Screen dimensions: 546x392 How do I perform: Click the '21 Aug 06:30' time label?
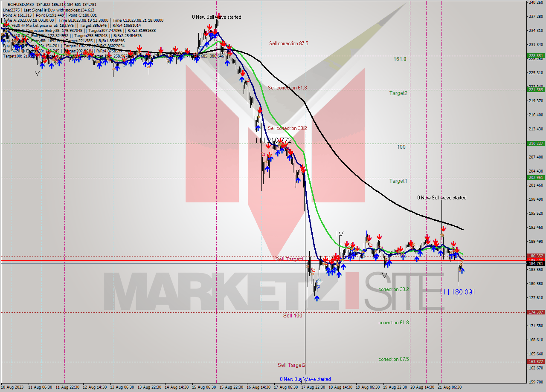[449, 387]
